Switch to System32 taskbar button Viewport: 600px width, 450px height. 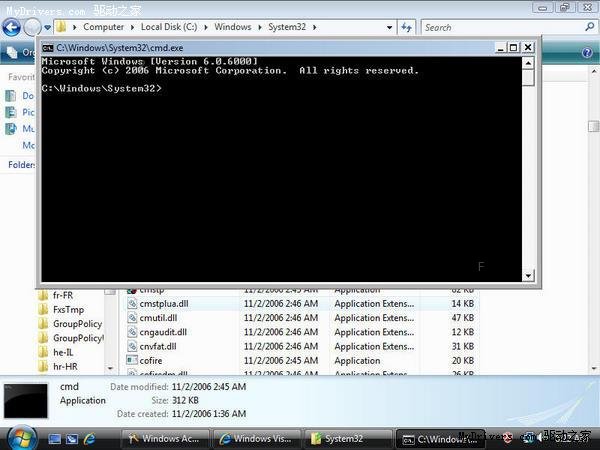point(348,439)
